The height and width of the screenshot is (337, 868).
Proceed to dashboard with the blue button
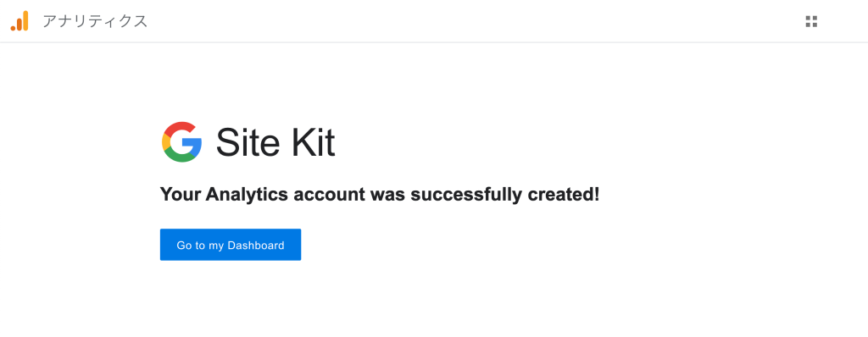coord(231,245)
